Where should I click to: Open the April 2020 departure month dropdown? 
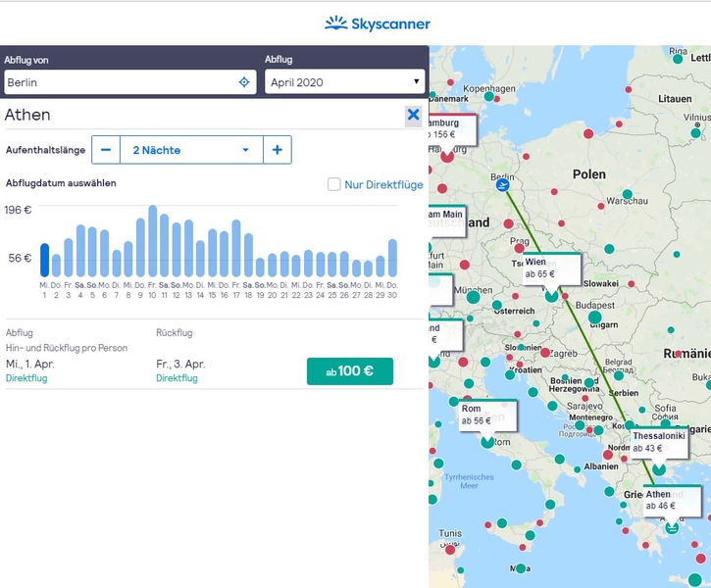point(344,82)
